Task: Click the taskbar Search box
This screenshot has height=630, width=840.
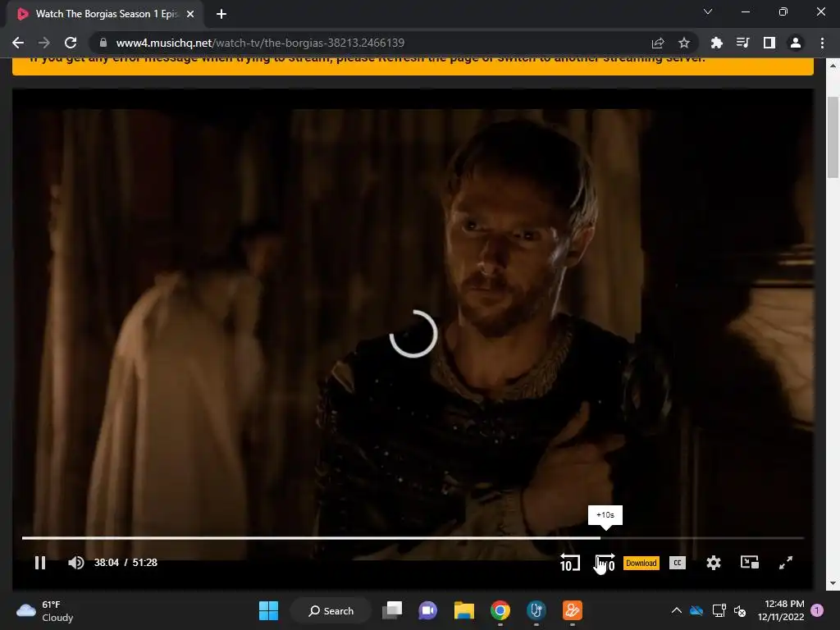Action: (331, 610)
